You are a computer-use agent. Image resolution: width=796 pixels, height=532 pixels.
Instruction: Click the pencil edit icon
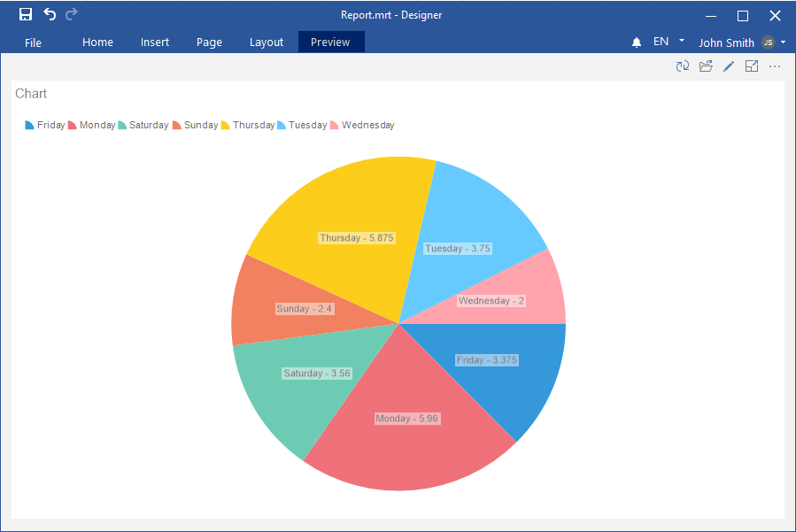tap(729, 66)
